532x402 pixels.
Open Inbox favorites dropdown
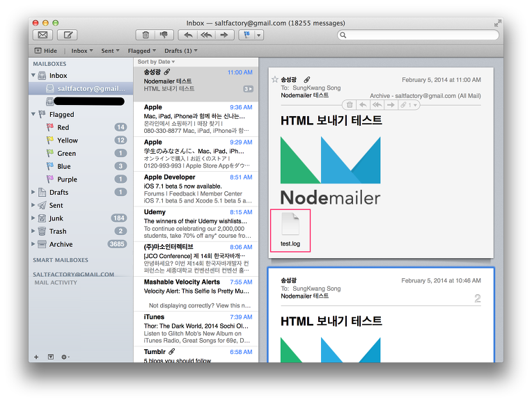coord(81,51)
